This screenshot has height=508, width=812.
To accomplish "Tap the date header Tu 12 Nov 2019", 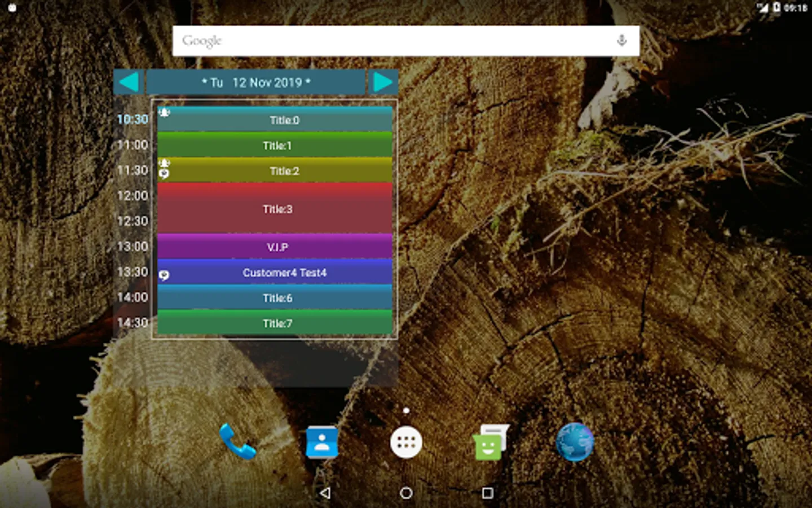I will 256,82.
